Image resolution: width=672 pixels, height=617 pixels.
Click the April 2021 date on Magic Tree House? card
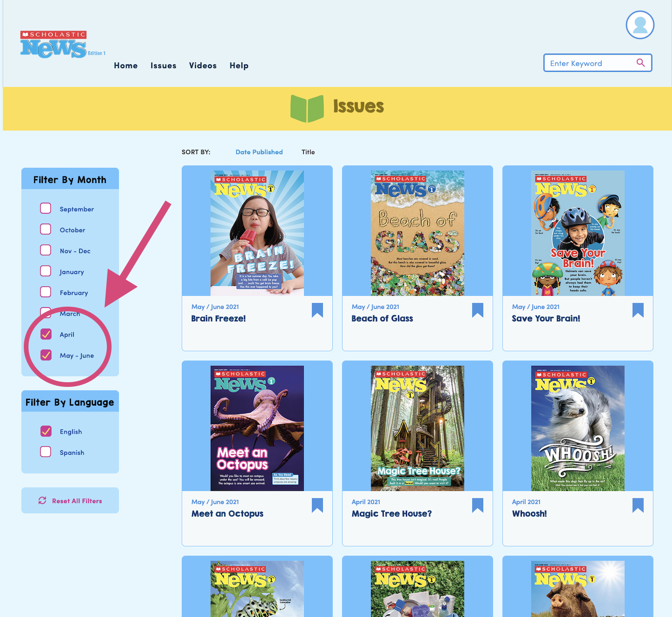coord(366,502)
